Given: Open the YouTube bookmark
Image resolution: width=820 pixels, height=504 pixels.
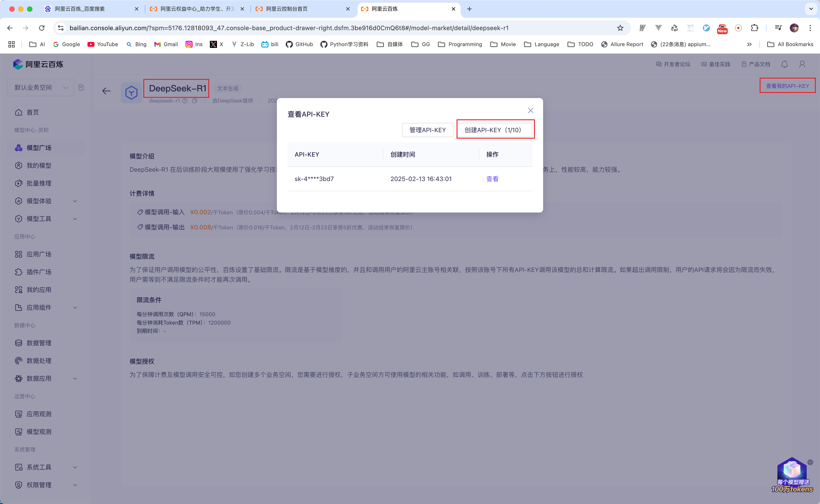Looking at the screenshot, I should coord(103,44).
